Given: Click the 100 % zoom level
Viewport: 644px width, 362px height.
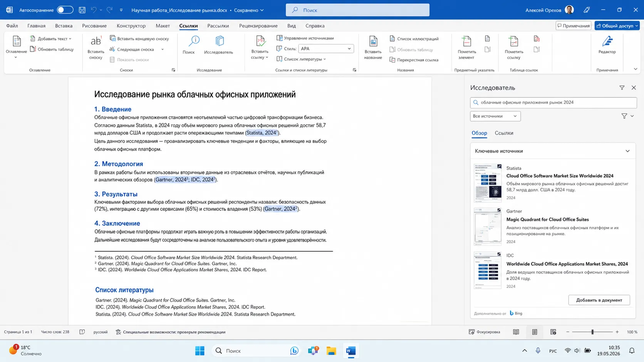Looking at the screenshot, I should (x=632, y=332).
